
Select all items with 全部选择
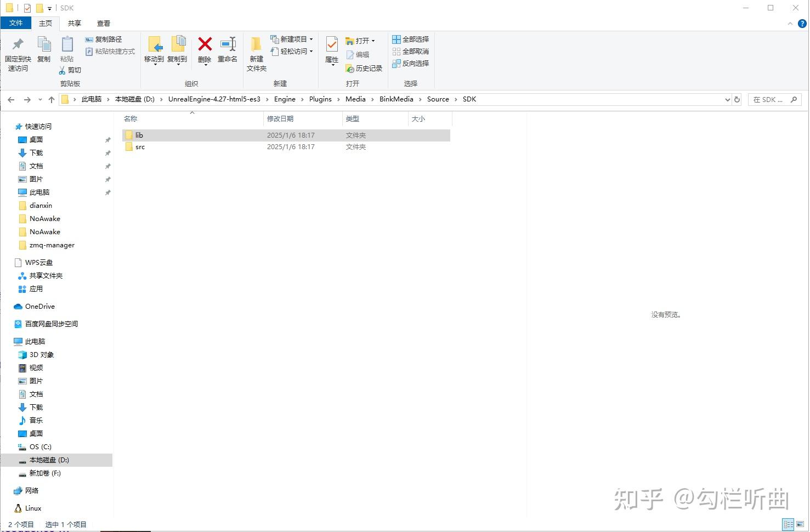click(x=410, y=39)
